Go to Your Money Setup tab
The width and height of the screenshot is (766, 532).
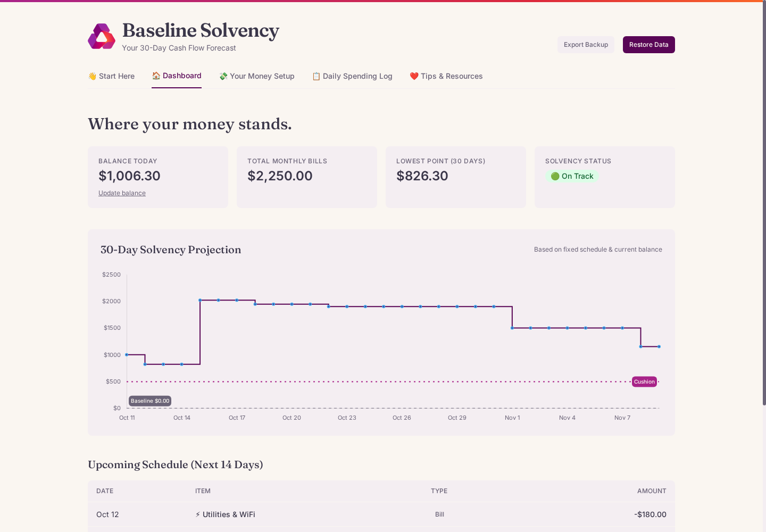(257, 76)
